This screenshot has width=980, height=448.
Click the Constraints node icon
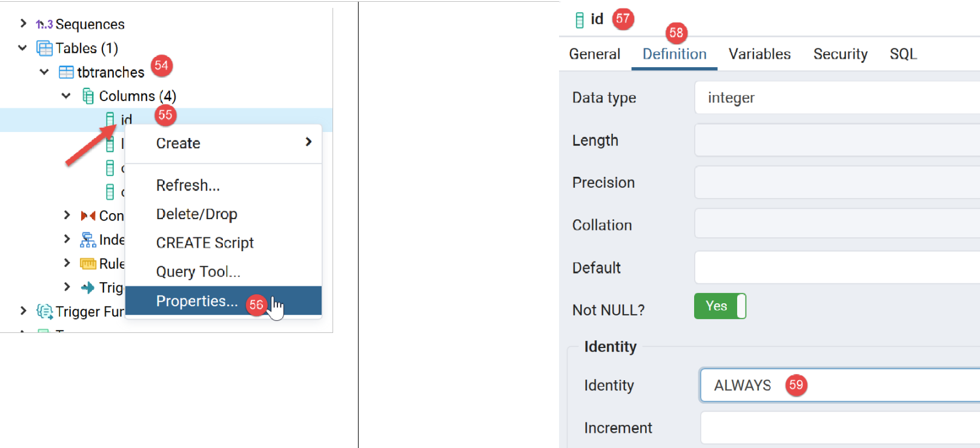88,216
